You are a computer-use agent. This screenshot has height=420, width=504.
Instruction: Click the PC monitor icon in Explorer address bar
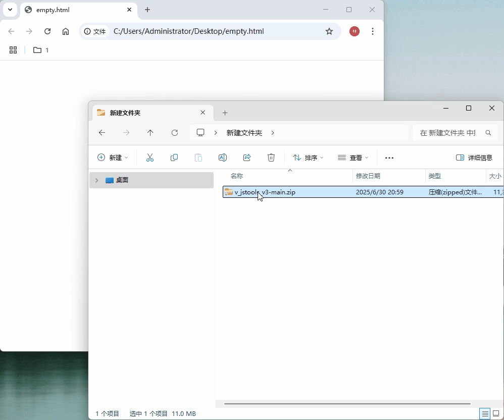coord(200,133)
